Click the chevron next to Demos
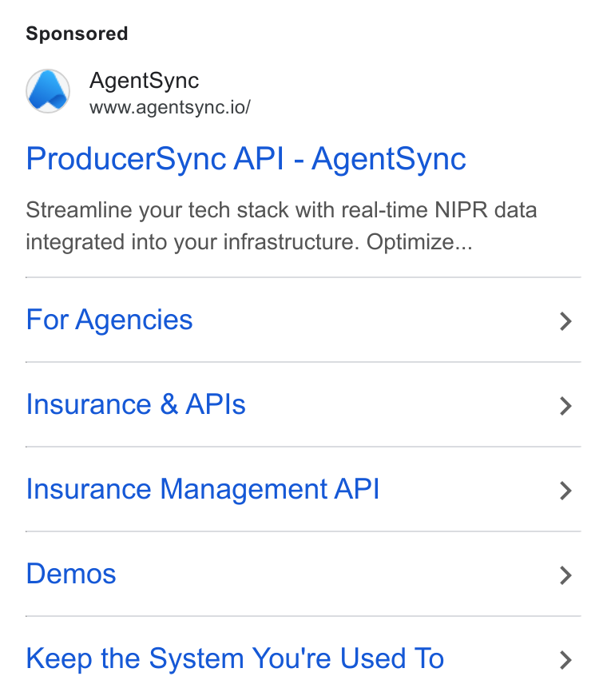The width and height of the screenshot is (607, 700). coord(565,575)
